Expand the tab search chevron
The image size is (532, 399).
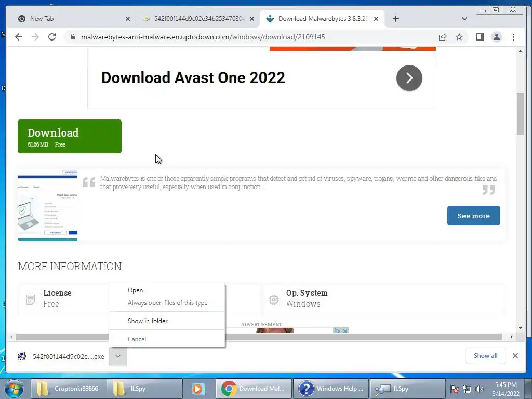click(x=464, y=19)
